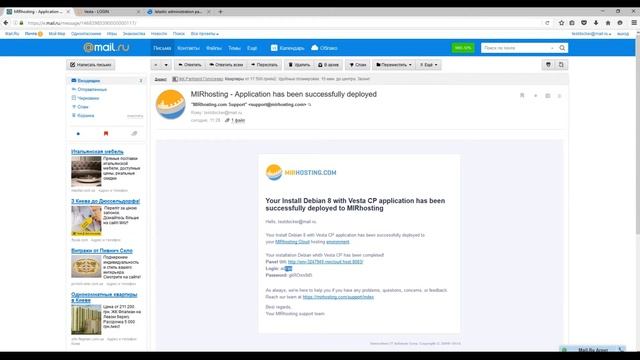Open the Файлы tab
Image resolution: width=640 pixels, height=360 pixels.
pos(214,48)
